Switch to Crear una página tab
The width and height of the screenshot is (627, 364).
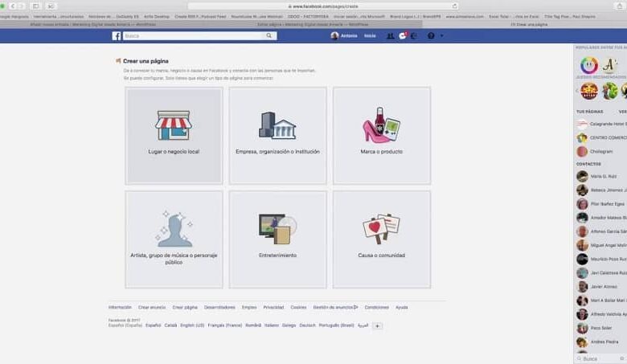529,24
